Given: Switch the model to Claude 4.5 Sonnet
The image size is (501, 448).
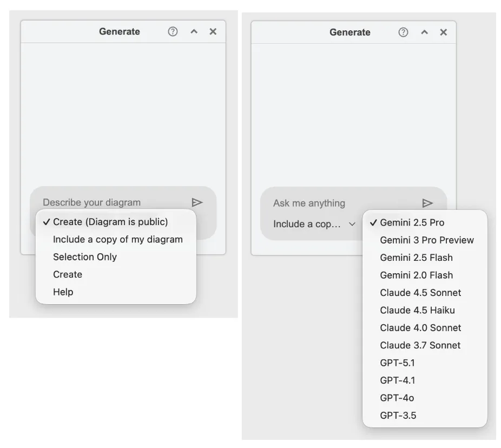Looking at the screenshot, I should pyautogui.click(x=420, y=292).
